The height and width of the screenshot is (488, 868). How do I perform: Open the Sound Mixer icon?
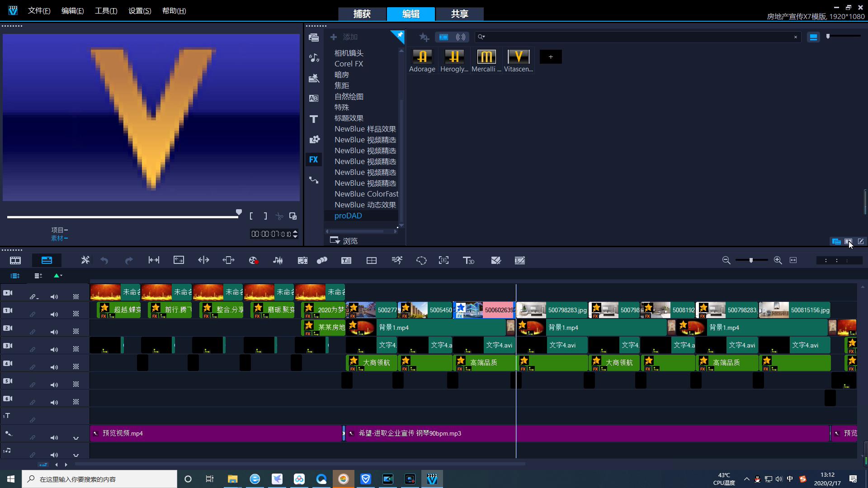pos(278,260)
